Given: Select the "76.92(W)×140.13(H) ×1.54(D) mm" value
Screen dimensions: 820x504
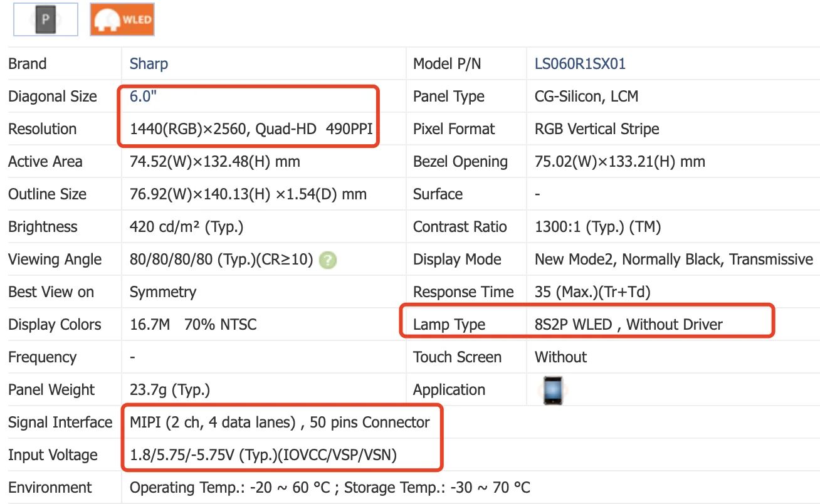Looking at the screenshot, I should [248, 194].
